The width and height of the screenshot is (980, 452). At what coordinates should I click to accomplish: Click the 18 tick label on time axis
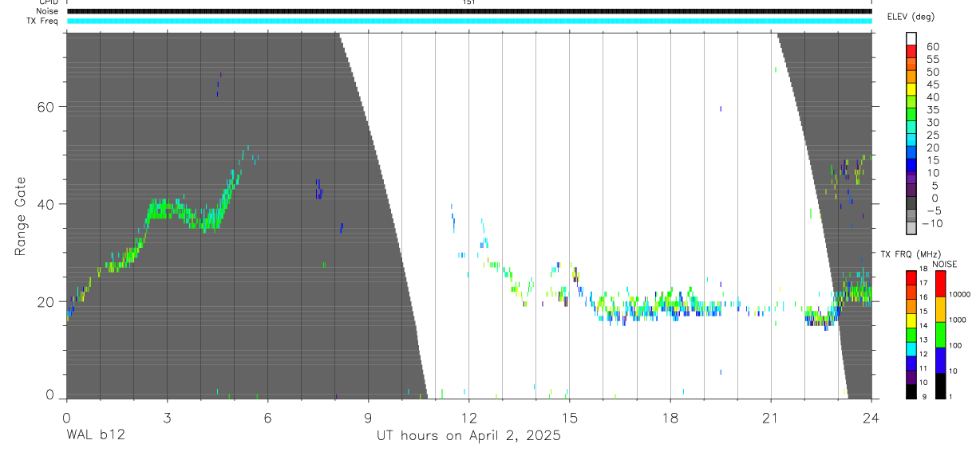pos(670,418)
